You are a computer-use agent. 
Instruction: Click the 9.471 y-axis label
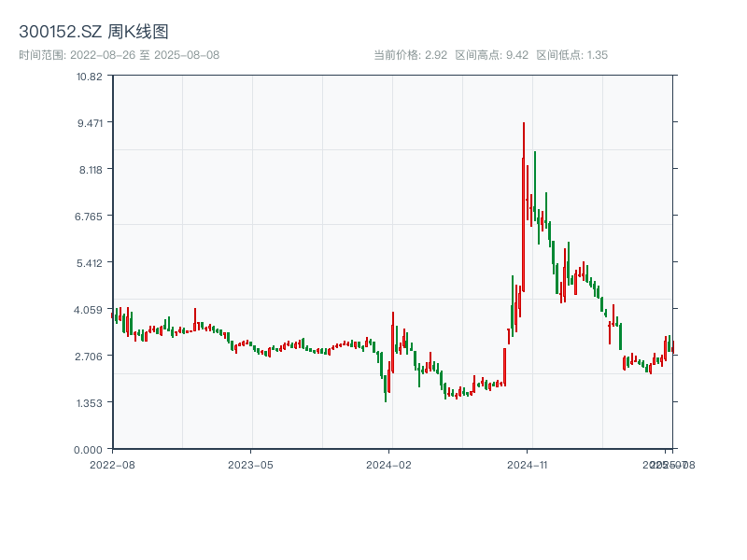90,122
